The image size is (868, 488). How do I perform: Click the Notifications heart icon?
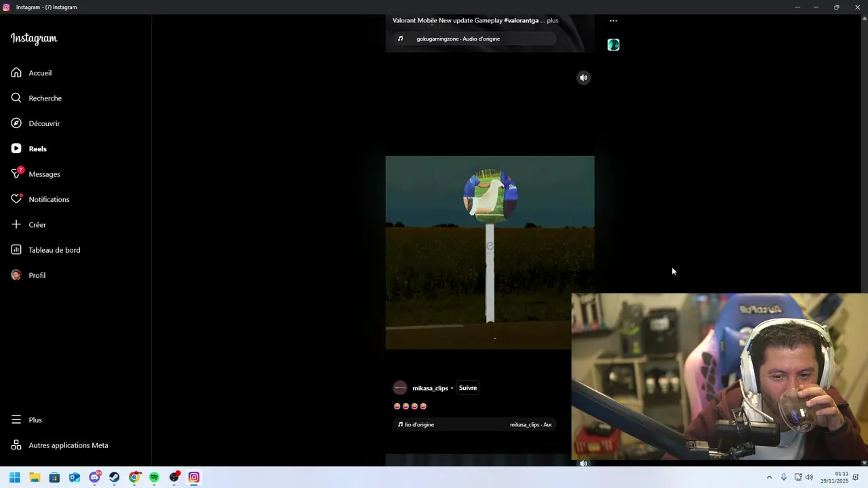click(16, 199)
